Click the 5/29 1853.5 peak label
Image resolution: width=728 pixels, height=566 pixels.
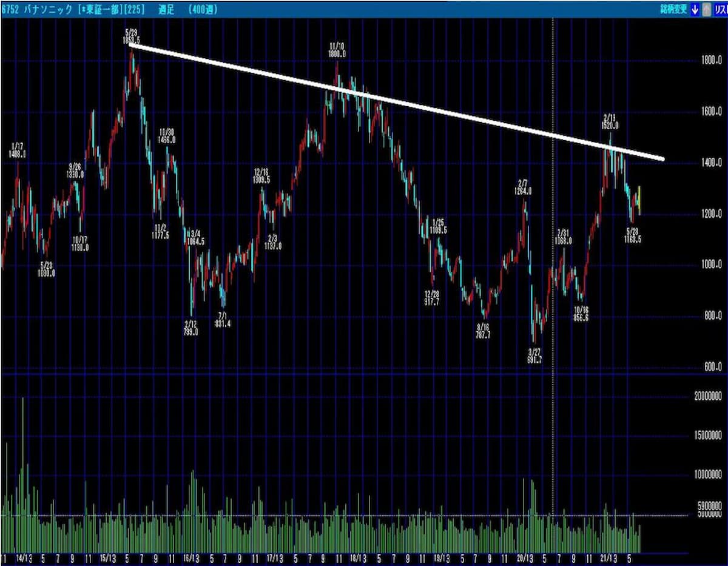(x=131, y=35)
